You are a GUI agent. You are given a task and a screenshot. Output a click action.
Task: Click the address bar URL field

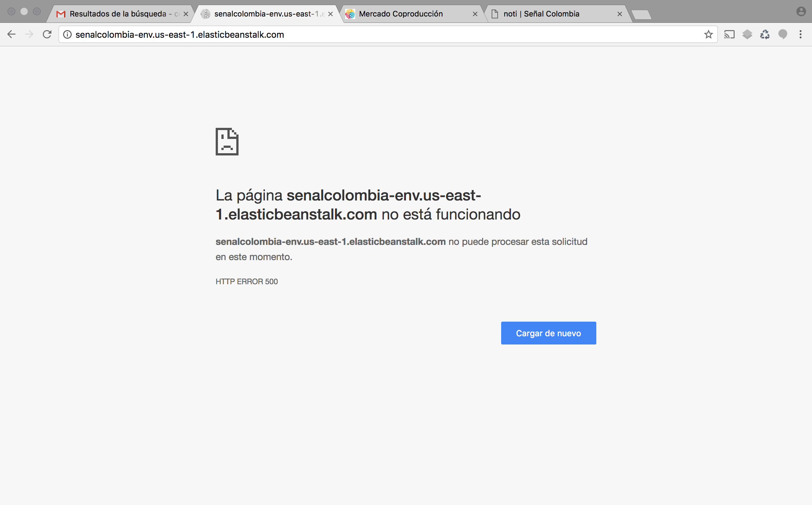(x=367, y=34)
